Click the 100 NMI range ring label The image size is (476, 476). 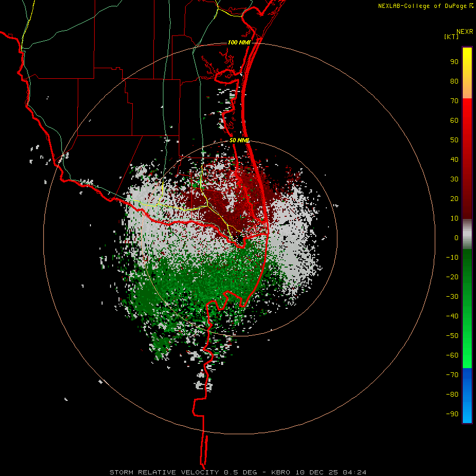click(239, 42)
